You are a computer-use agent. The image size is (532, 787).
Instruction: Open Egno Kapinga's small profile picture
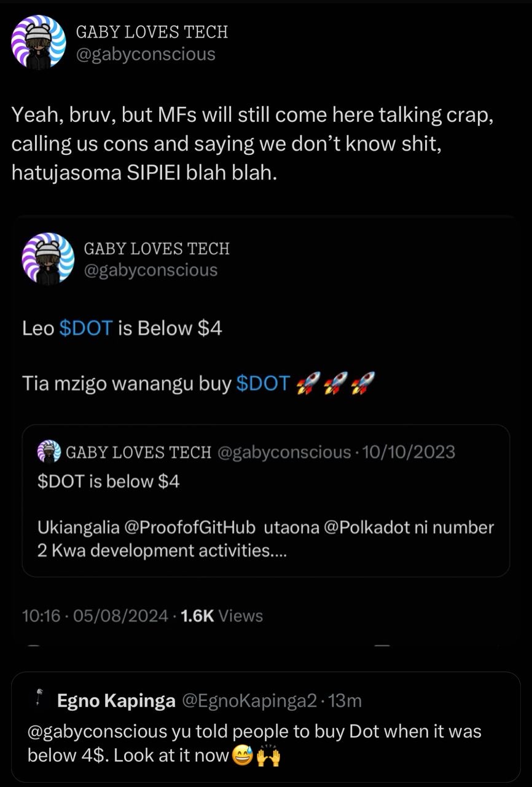click(39, 698)
